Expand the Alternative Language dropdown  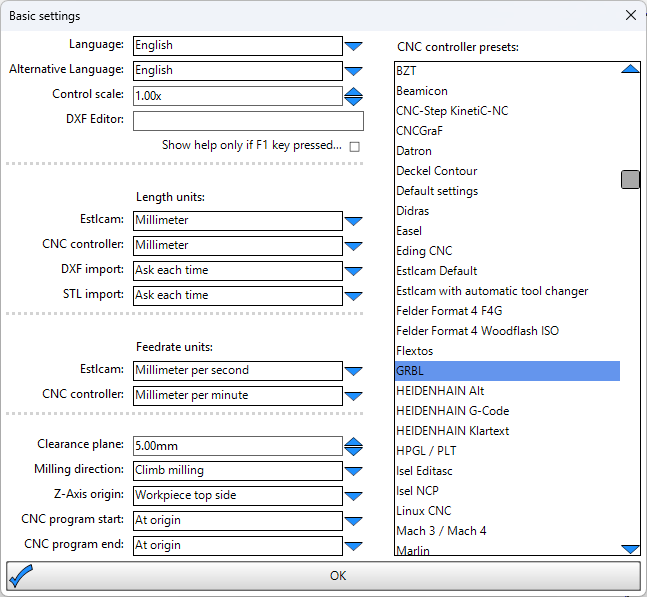354,71
